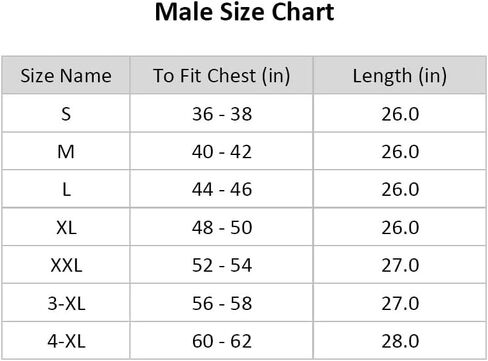This screenshot has height=361, width=488.
Task: Click the 52 - 54 chest cell
Action: (221, 265)
